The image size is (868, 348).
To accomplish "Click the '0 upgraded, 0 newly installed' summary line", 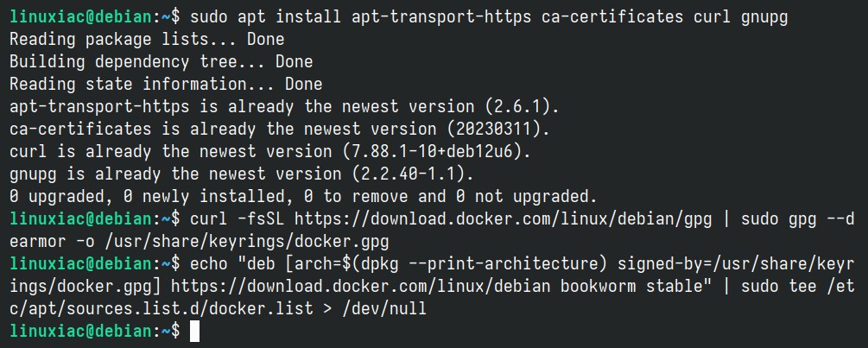I will [x=303, y=196].
